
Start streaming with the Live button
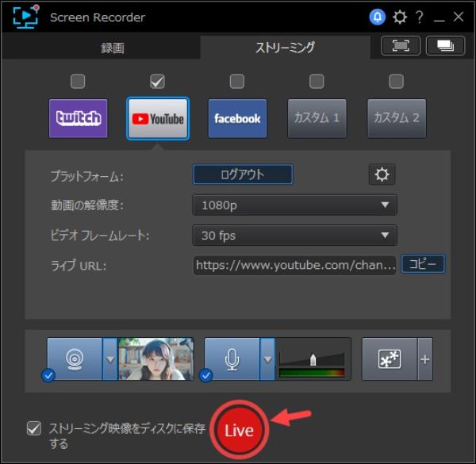click(x=239, y=430)
